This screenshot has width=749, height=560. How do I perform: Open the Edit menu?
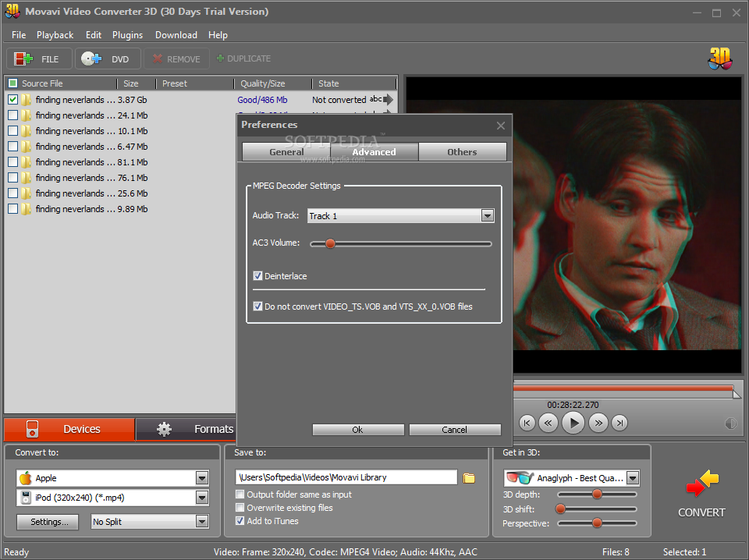[x=94, y=35]
